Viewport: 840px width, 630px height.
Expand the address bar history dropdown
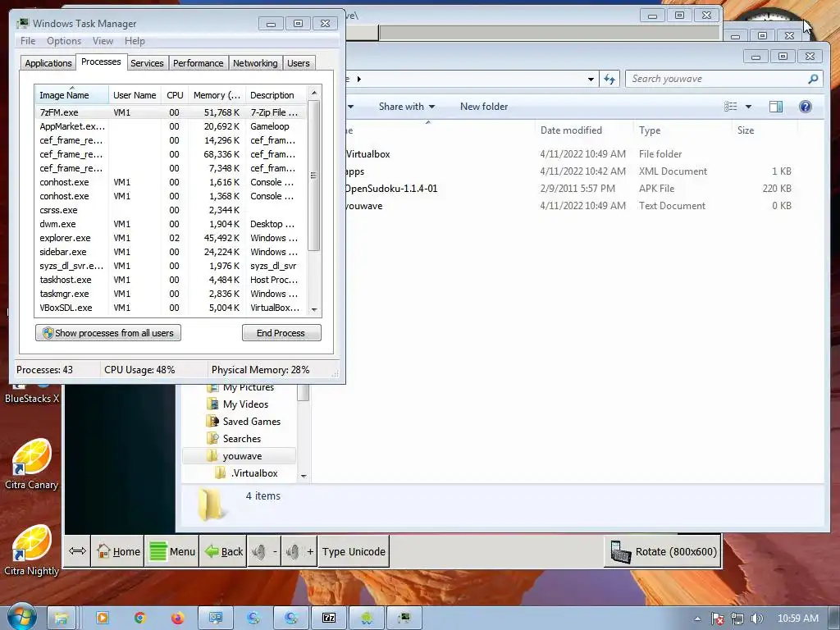click(x=591, y=80)
